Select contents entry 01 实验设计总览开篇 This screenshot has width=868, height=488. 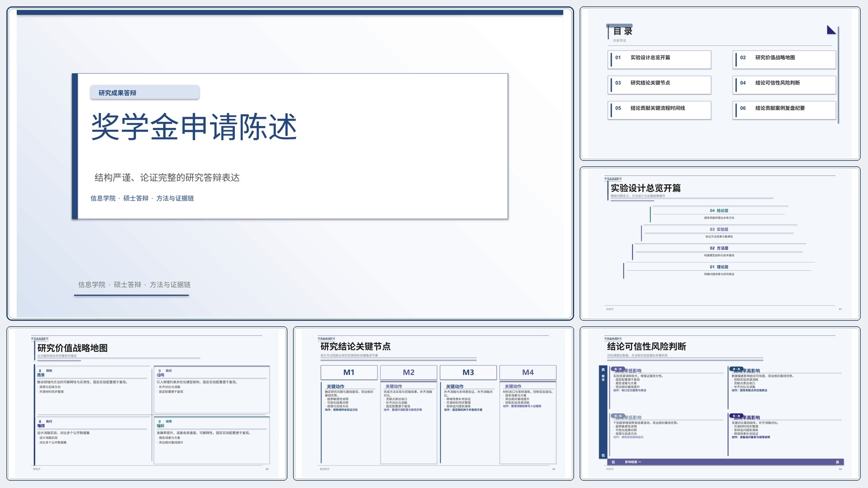660,60
